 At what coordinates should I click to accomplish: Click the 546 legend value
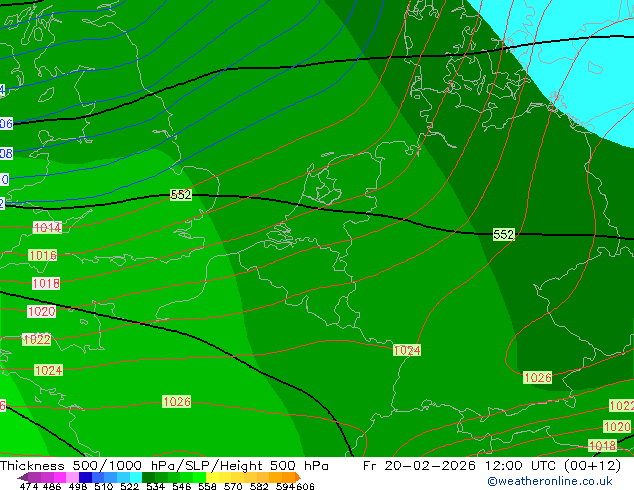182,486
